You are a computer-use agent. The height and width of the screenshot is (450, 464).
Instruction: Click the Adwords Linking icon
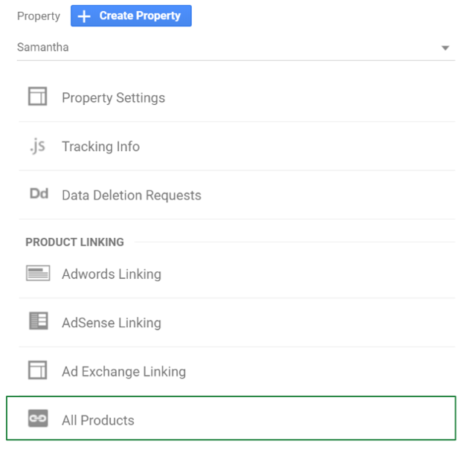pyautogui.click(x=38, y=273)
